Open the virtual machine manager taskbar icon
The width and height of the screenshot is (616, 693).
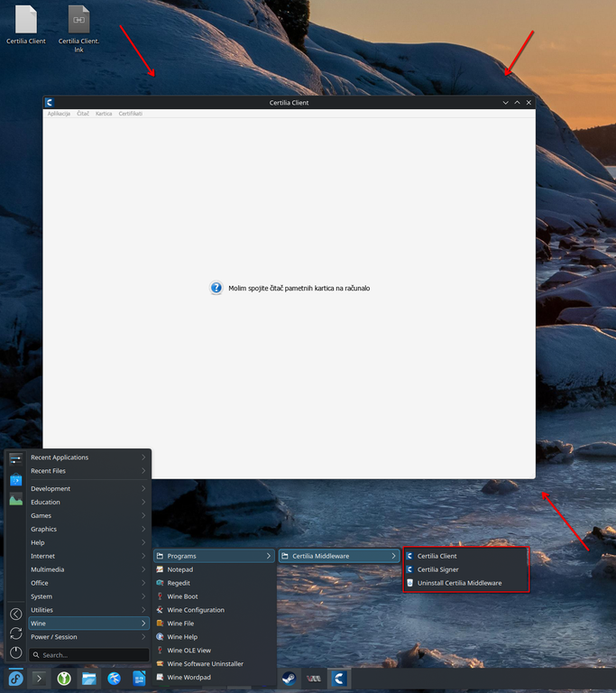314,678
